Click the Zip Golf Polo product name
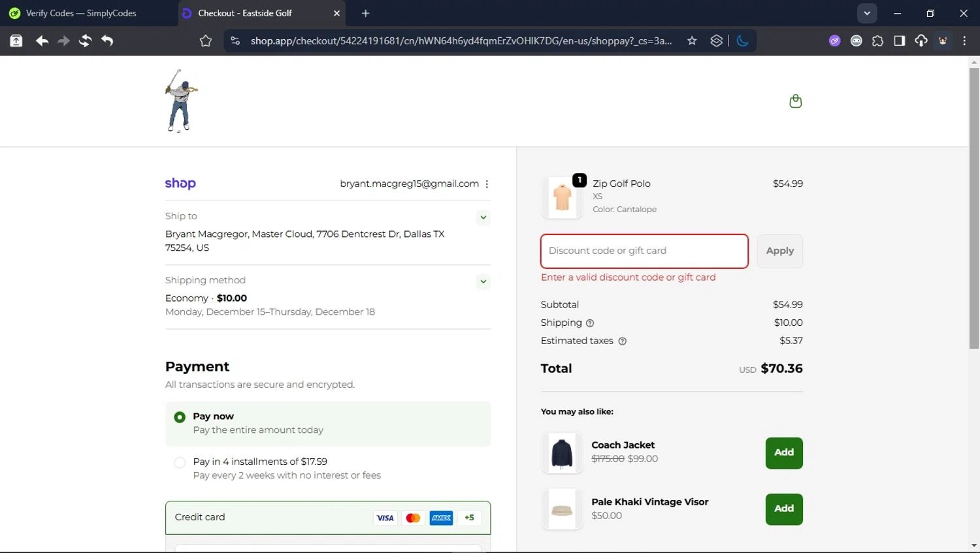 [621, 184]
